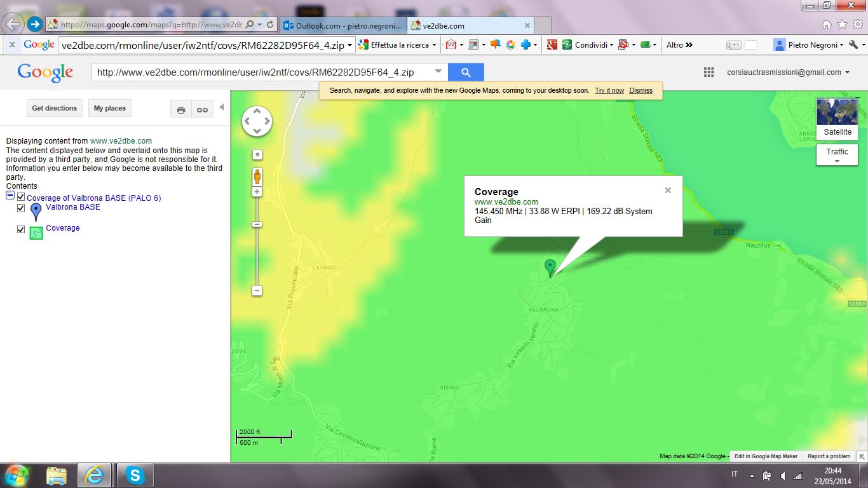Open search box suggestions dropdown arrow
The height and width of the screenshot is (488, 868).
(x=438, y=72)
